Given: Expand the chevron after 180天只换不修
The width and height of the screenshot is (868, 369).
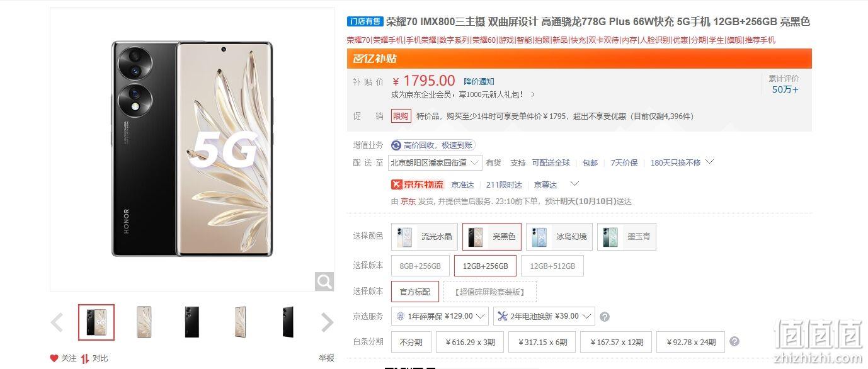Looking at the screenshot, I should [710, 162].
